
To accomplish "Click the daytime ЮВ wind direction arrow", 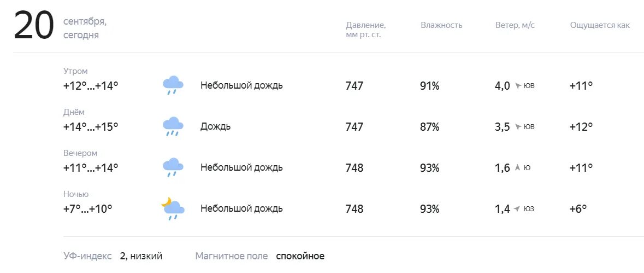I will [x=518, y=126].
